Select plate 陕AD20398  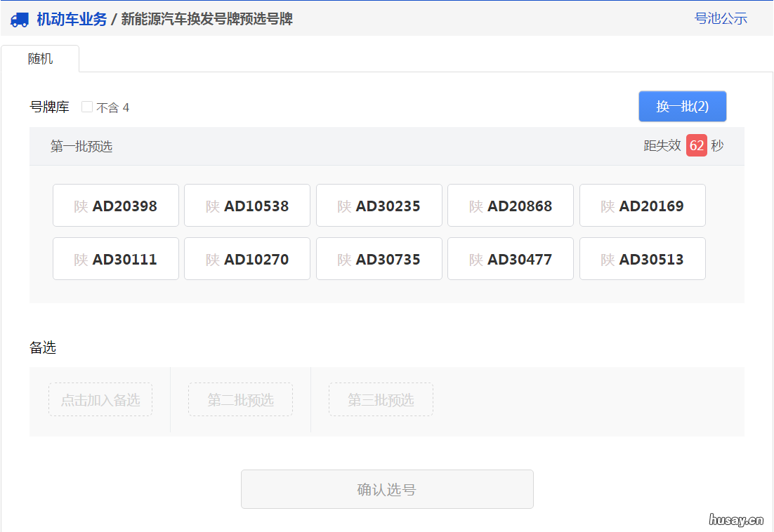pyautogui.click(x=115, y=205)
